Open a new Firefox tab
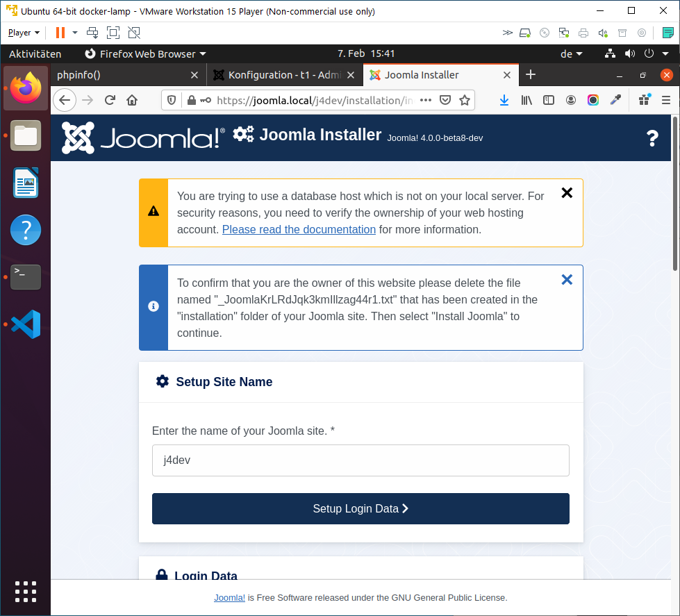Image resolution: width=680 pixels, height=616 pixels. [531, 75]
